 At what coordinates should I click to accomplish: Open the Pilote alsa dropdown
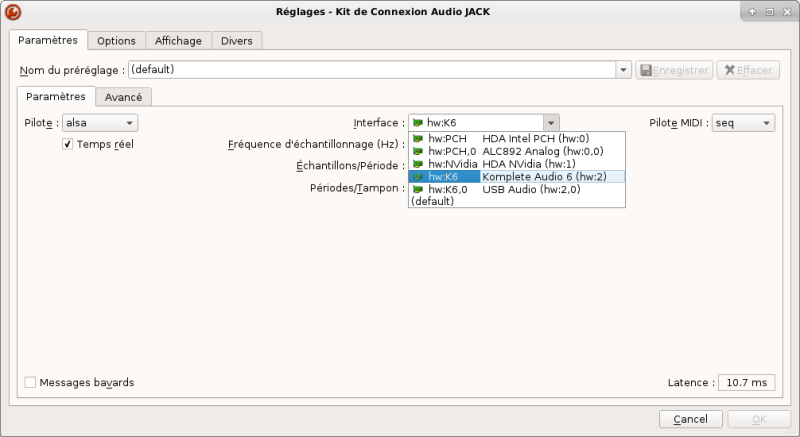[x=100, y=123]
